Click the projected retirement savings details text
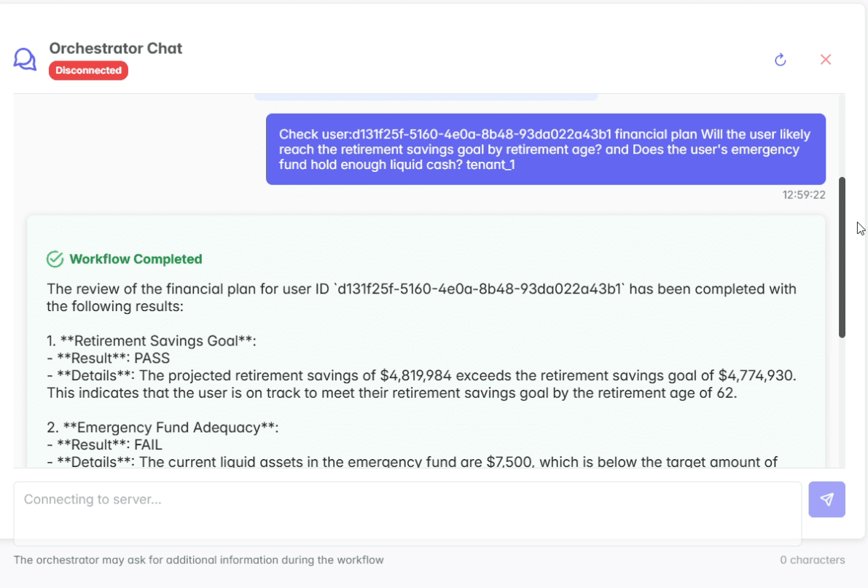This screenshot has width=868, height=588. 421,384
